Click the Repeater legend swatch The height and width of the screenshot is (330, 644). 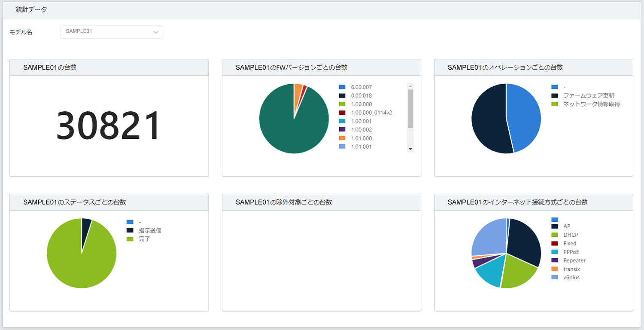[x=554, y=260]
